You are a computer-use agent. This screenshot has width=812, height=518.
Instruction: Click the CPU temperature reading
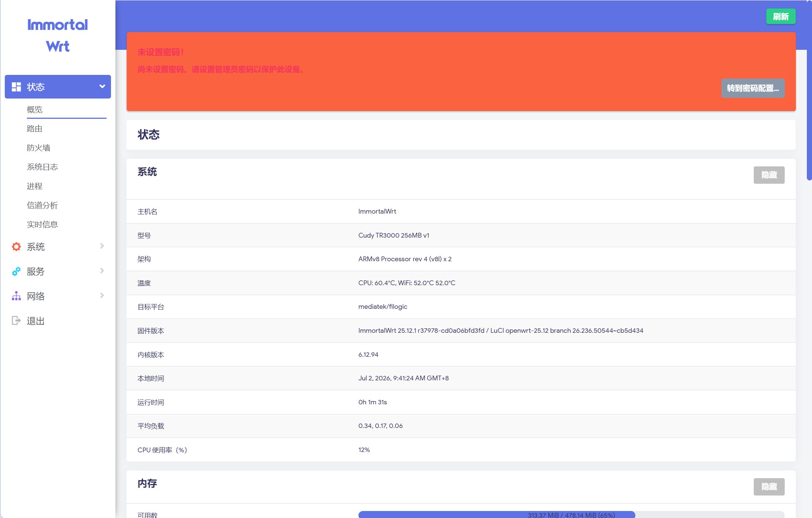(407, 283)
